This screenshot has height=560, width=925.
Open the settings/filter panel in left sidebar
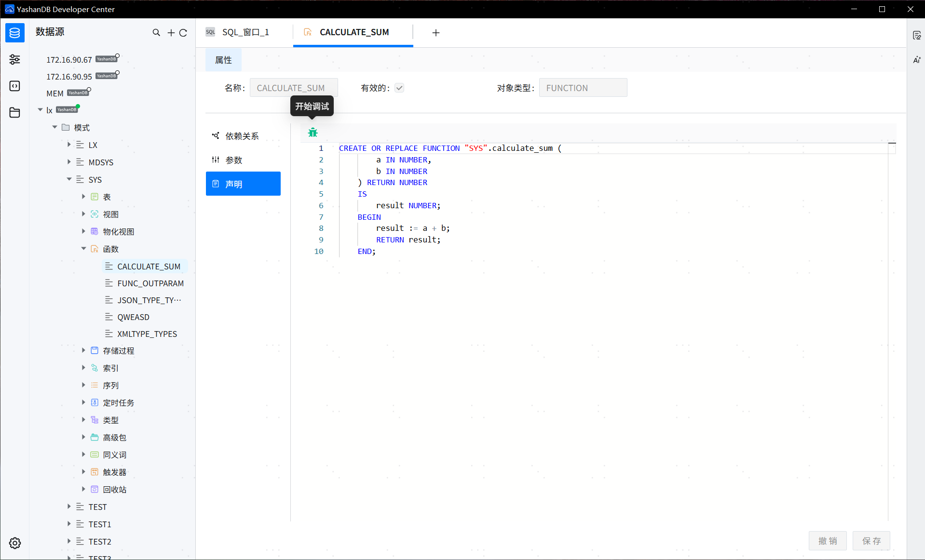tap(14, 59)
